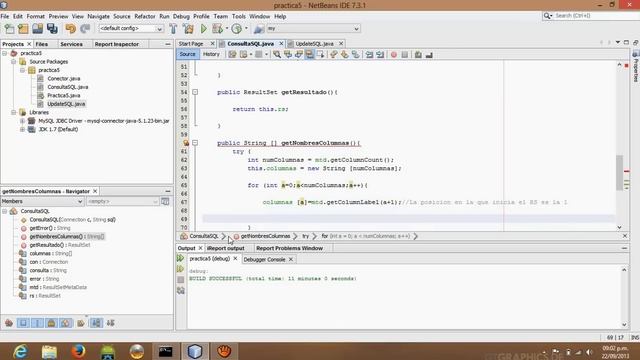Click the Shift Line Right icon in editor toolbar
The width and height of the screenshot is (640, 360).
(x=380, y=55)
